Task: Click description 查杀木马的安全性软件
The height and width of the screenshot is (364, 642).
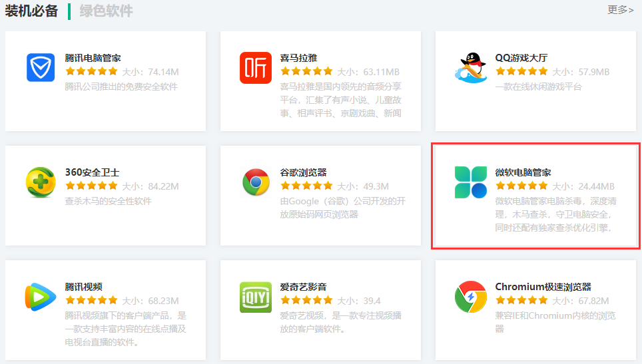Action: [x=109, y=201]
